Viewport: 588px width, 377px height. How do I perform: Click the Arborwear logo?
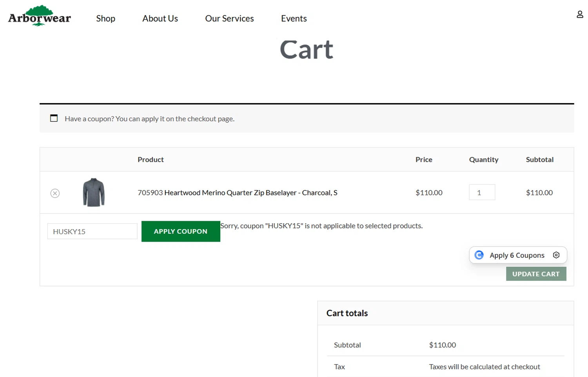tap(40, 16)
